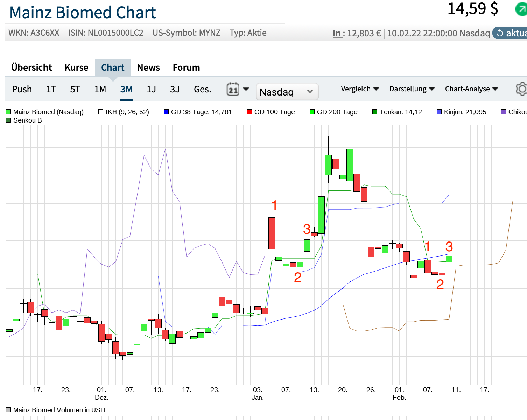This screenshot has height=420, width=527.
Task: Click the Typ: Aktie text
Action: (248, 33)
